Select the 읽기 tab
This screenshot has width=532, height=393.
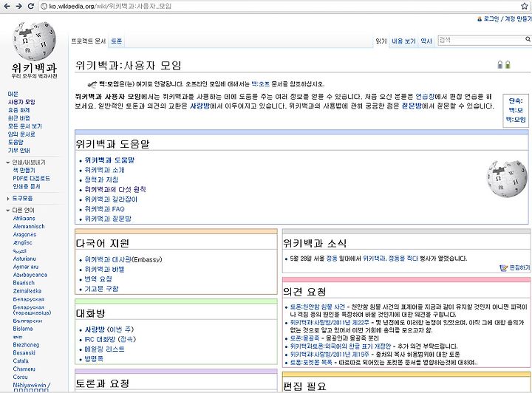pyautogui.click(x=381, y=41)
